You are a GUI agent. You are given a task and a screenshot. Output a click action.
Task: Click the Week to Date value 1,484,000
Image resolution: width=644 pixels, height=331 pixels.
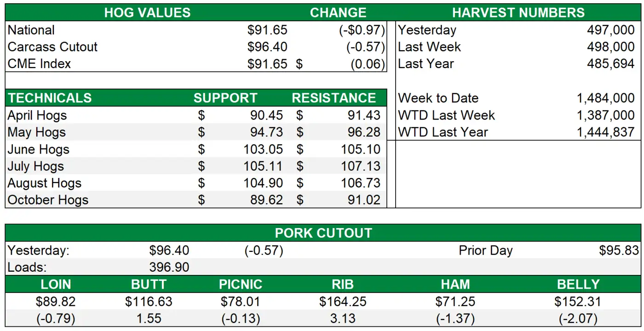point(605,98)
